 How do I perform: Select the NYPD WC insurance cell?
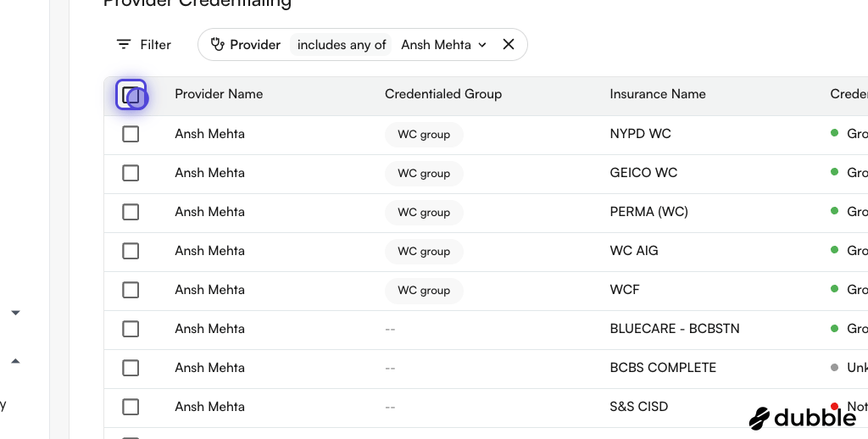tap(640, 134)
